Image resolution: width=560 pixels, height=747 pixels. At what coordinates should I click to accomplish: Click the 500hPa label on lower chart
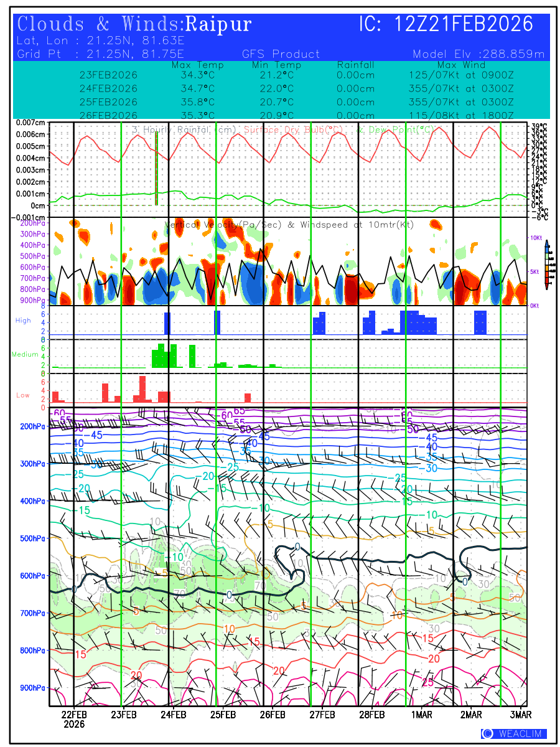pos(30,538)
